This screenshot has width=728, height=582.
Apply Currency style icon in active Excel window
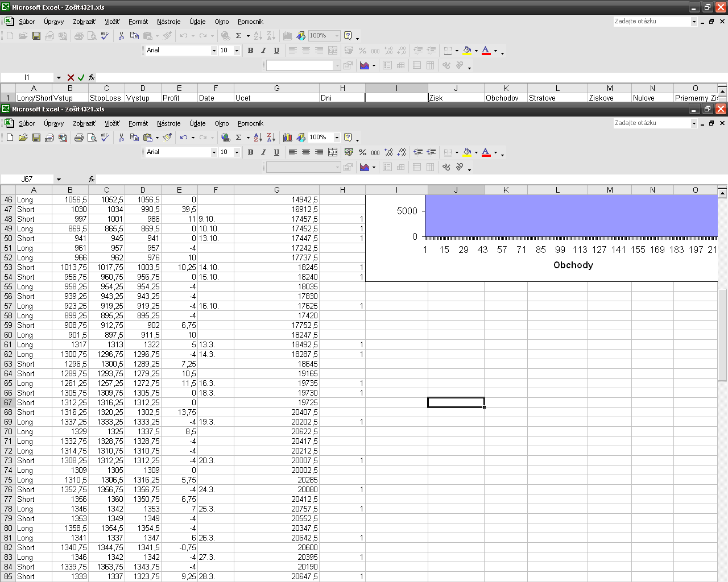click(349, 152)
